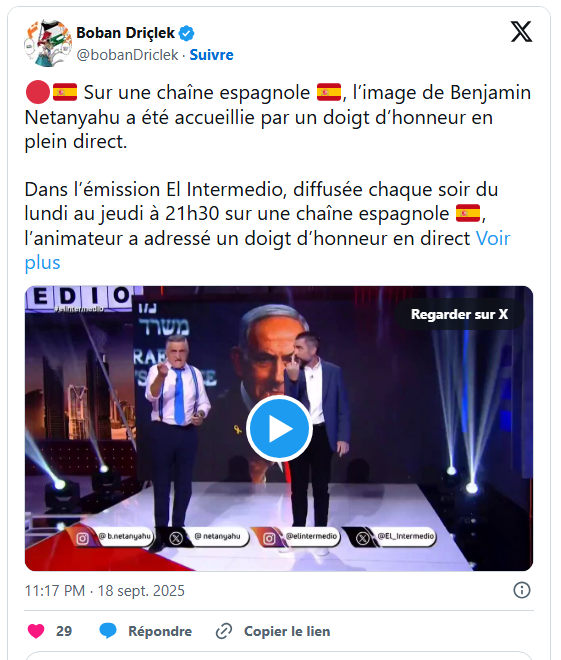Screen dimensions: 561x660
Task: Follow the account via Suivre
Action: click(x=211, y=55)
